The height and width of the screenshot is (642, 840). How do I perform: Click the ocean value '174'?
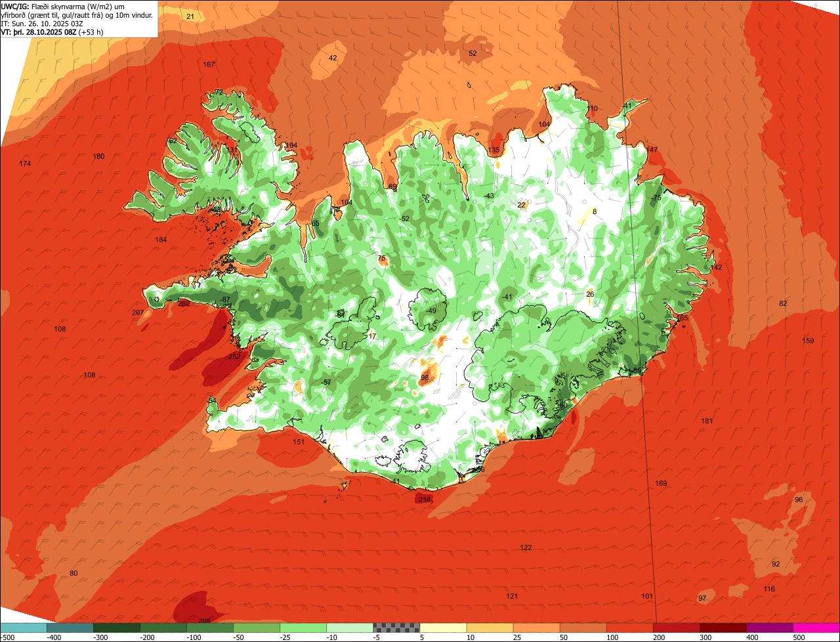(25, 163)
